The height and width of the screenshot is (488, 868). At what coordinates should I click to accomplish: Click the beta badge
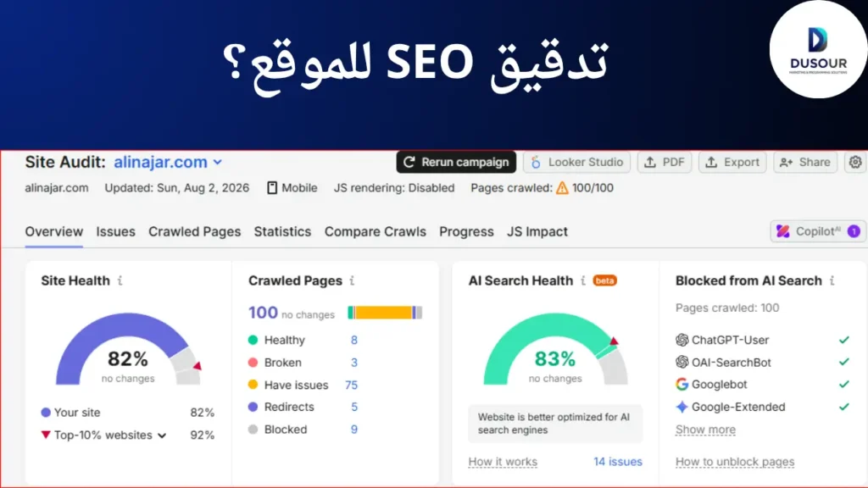pos(604,280)
